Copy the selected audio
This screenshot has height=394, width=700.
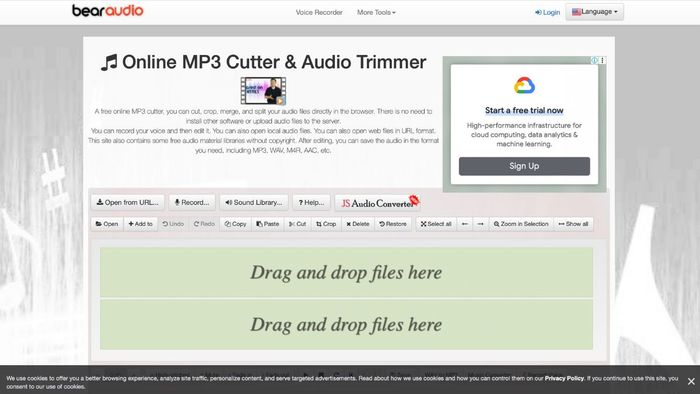tap(235, 224)
